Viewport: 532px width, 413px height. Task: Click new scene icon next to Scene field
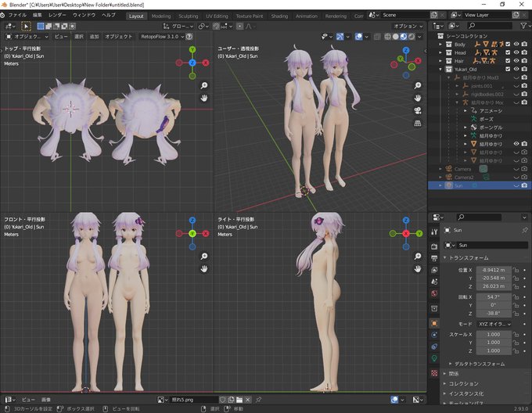coord(434,15)
